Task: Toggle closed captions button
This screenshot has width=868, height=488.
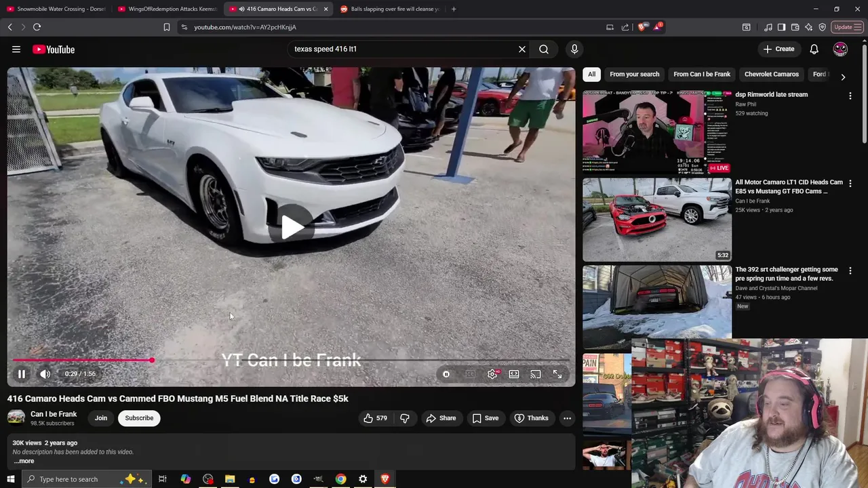Action: click(x=471, y=374)
